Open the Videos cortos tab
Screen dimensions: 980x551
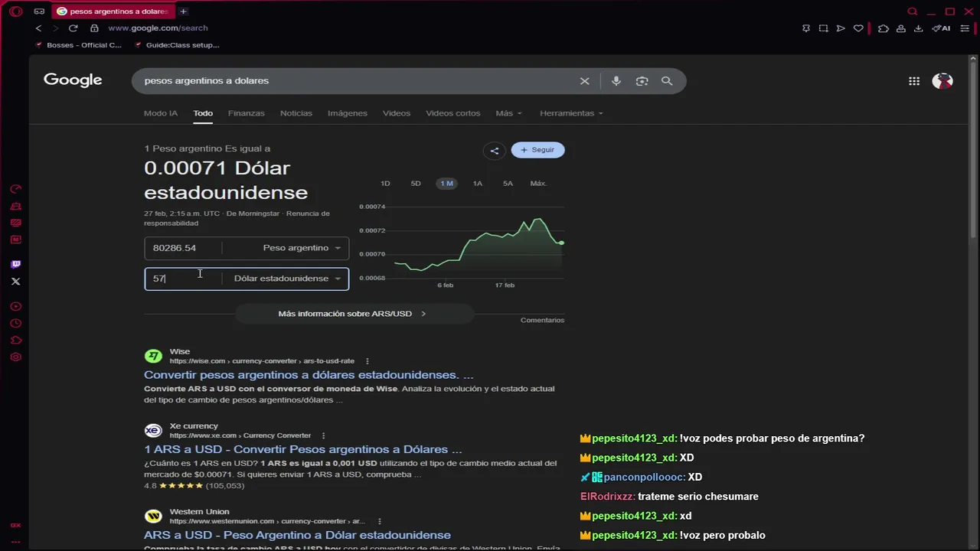coord(453,113)
